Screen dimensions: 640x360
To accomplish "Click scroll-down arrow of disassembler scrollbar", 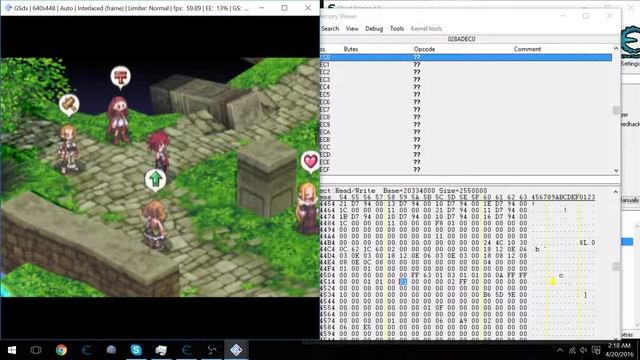I will click(616, 171).
